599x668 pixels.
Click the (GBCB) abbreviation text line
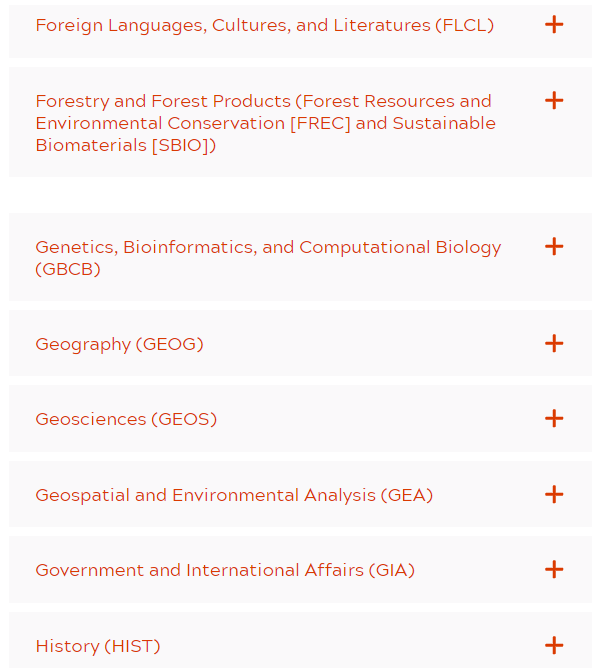(68, 269)
